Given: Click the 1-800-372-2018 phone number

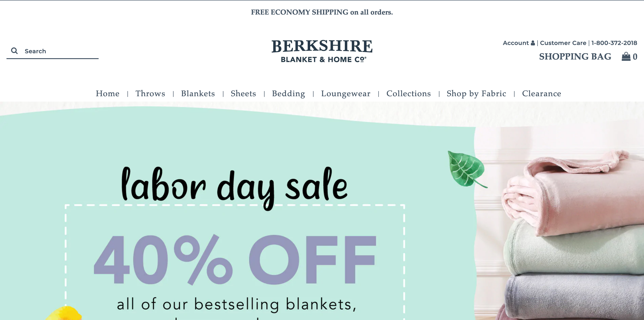Looking at the screenshot, I should point(614,43).
